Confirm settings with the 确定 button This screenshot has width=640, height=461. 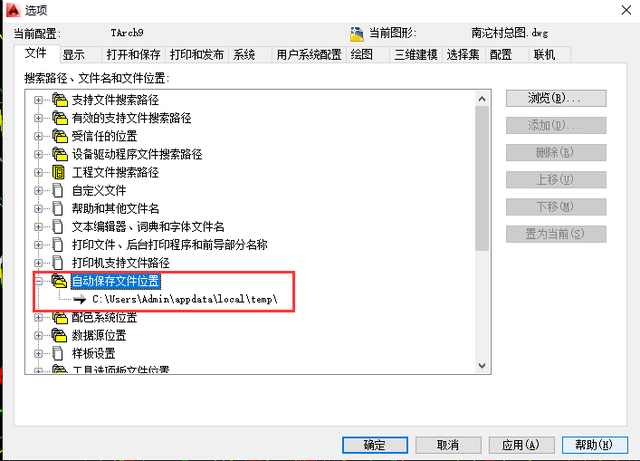tap(375, 445)
